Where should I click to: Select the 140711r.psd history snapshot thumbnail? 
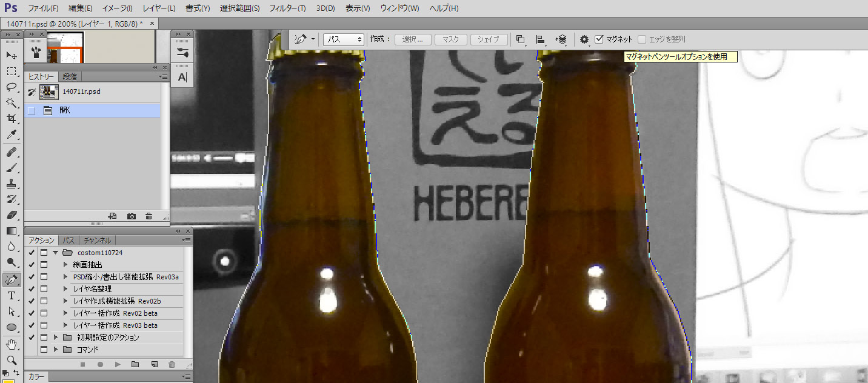48,92
